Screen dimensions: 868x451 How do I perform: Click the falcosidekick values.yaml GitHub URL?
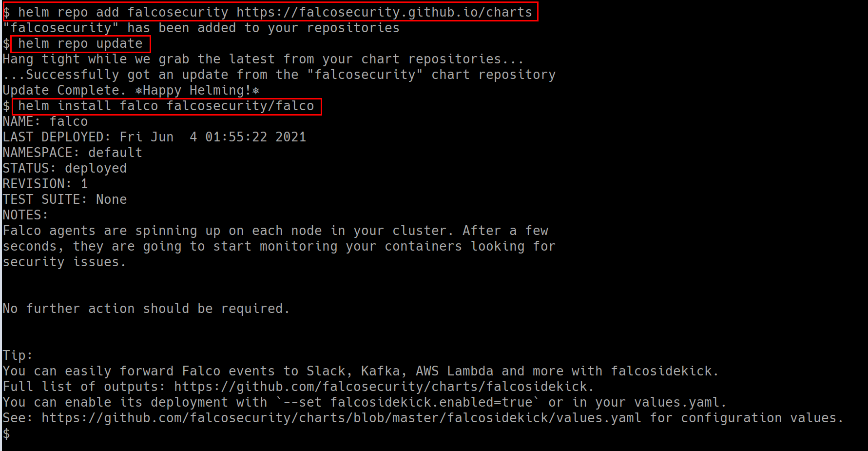point(342,418)
